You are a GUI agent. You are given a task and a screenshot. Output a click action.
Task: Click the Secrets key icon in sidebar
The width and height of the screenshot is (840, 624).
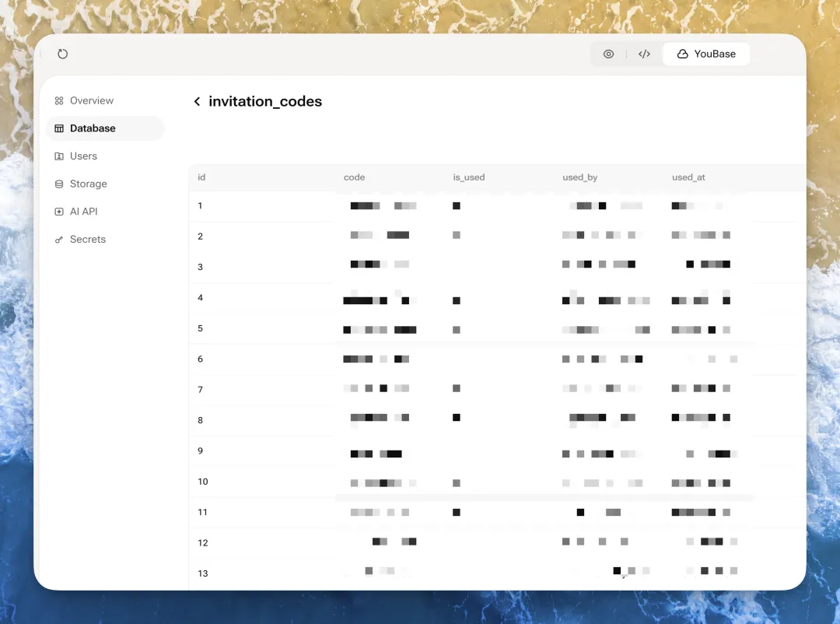tap(59, 240)
